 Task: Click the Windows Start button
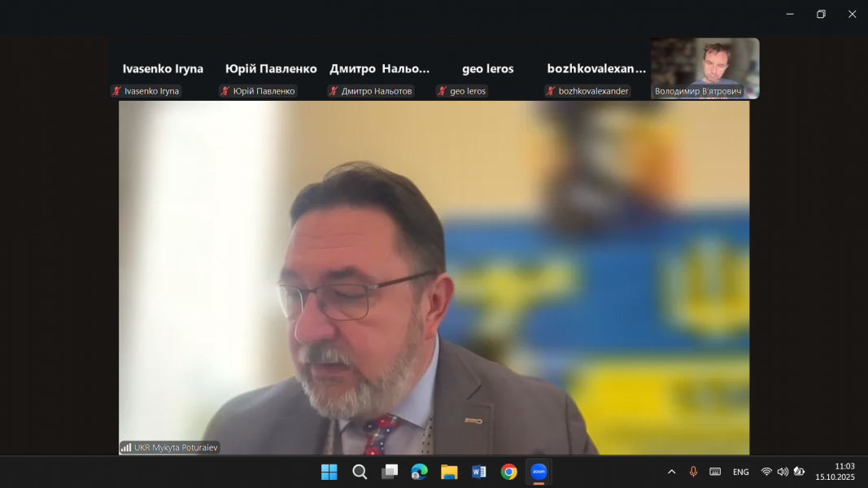coord(329,472)
